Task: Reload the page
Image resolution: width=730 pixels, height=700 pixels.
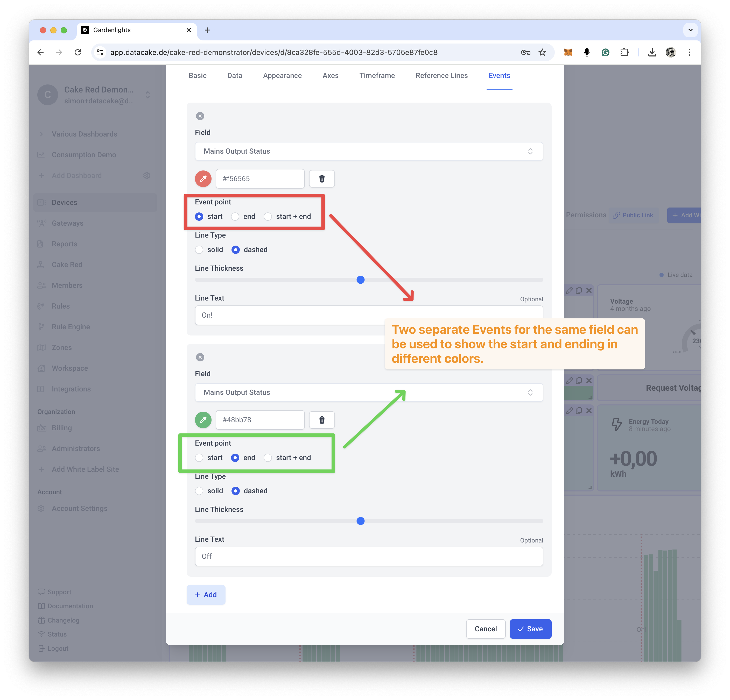Action: pos(78,53)
